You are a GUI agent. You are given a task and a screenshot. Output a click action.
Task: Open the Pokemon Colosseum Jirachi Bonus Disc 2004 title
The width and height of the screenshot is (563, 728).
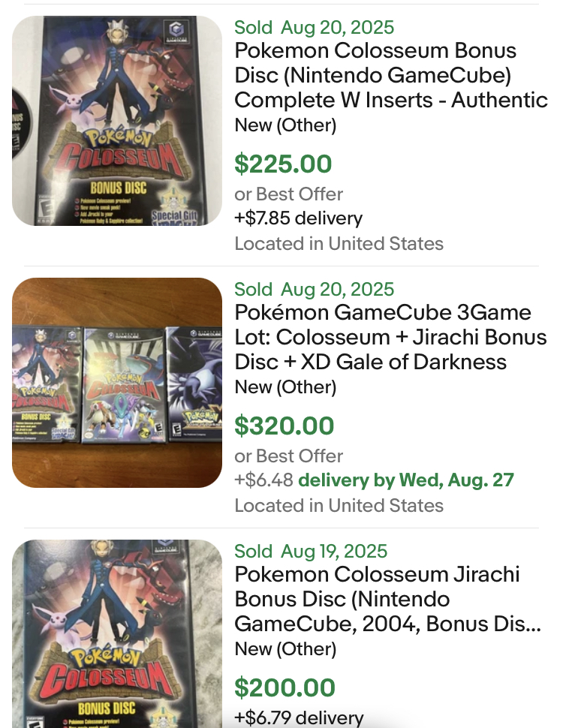click(x=388, y=599)
